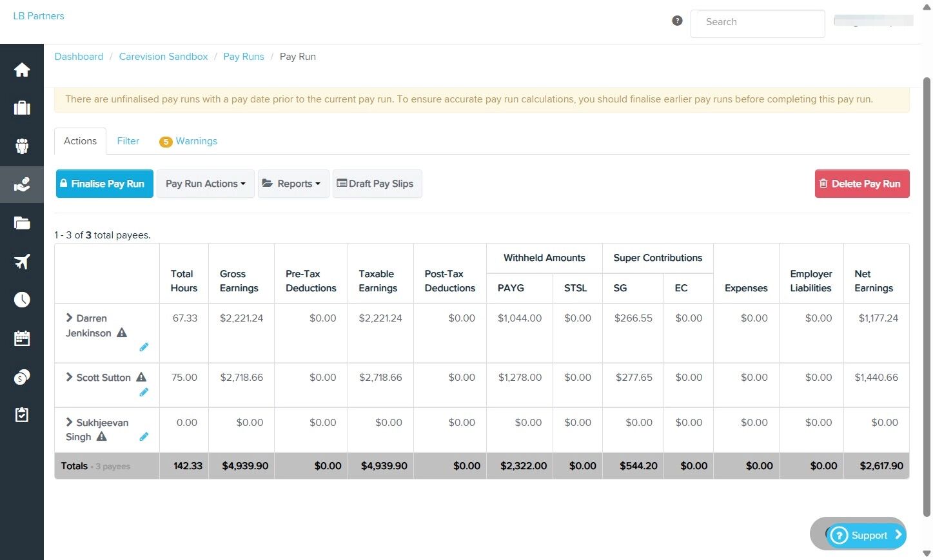Open the Pay Run Actions dropdown
The height and width of the screenshot is (560, 933).
coord(206,184)
